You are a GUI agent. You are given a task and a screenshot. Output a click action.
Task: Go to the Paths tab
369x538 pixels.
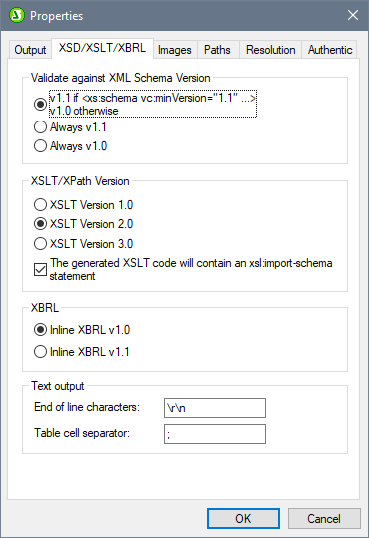(x=217, y=50)
